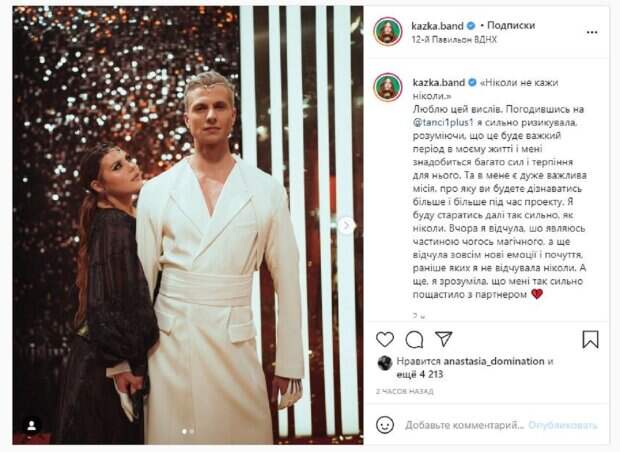
Task: Publish comment with Опубликовать button
Action: tap(563, 426)
